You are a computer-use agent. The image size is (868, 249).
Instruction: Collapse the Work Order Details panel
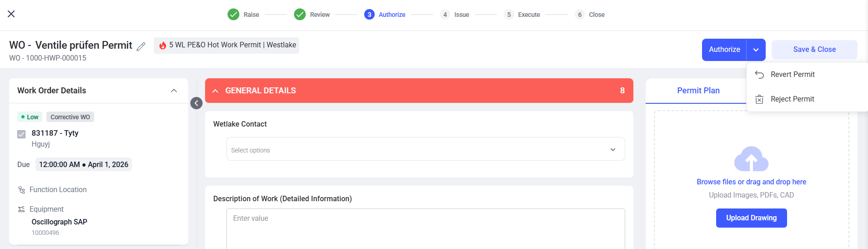[174, 91]
